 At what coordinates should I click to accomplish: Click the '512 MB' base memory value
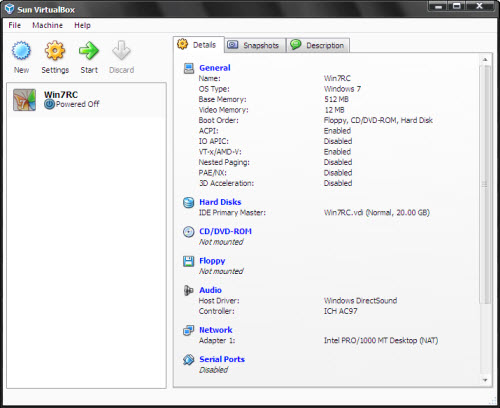tap(336, 99)
